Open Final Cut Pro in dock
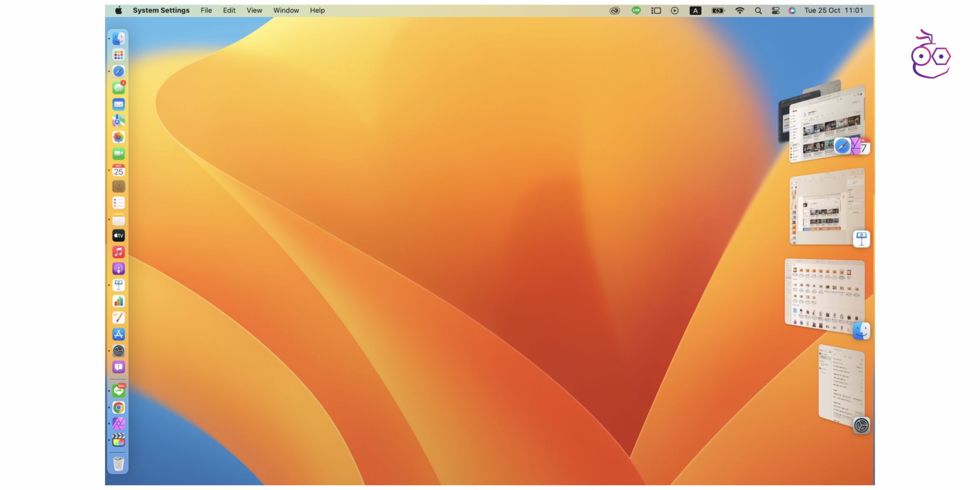The width and height of the screenshot is (980, 490). [118, 440]
